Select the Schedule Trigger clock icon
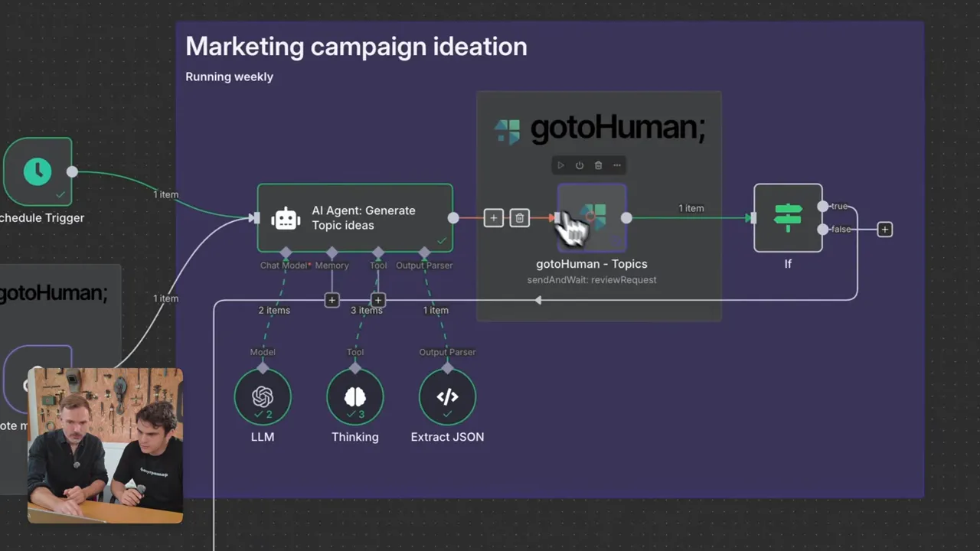This screenshot has width=980, height=551. click(38, 171)
